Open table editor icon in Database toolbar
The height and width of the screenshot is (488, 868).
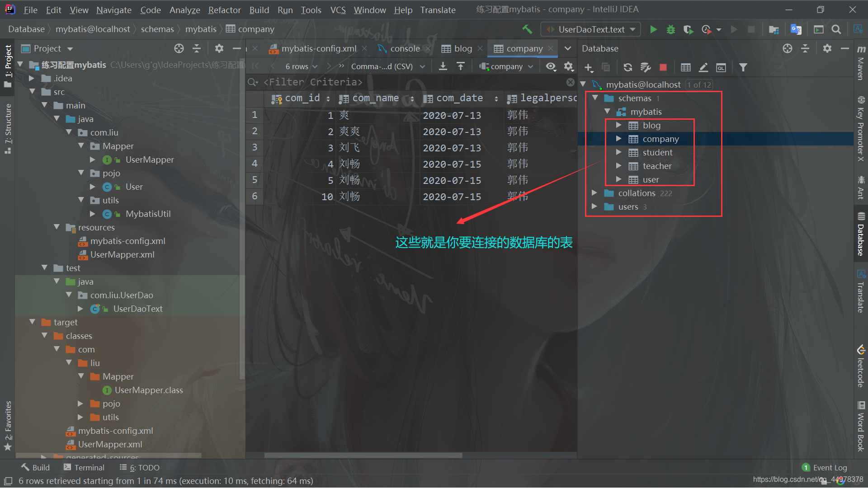(x=686, y=67)
